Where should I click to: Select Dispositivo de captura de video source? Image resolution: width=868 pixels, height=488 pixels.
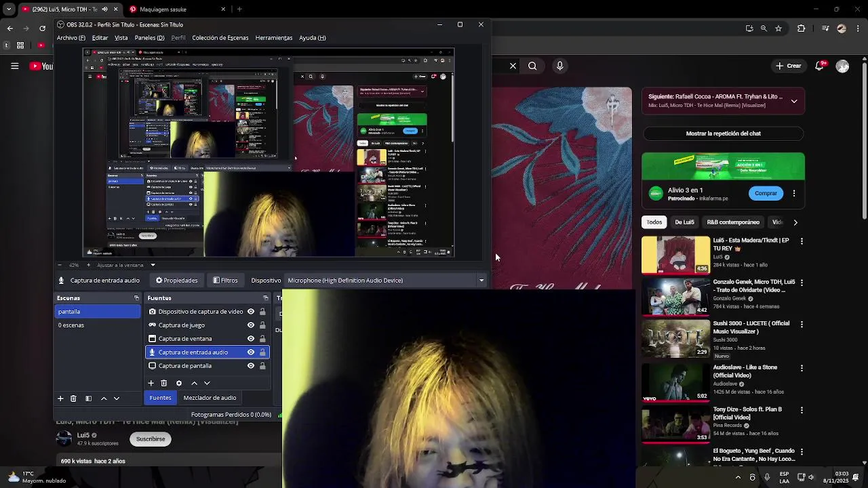(200, 312)
